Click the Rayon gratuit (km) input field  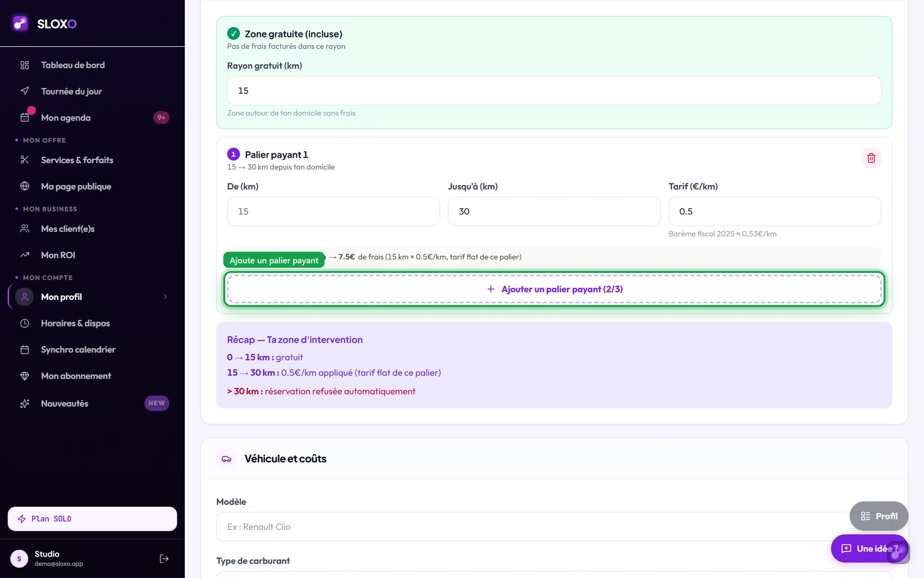tap(554, 91)
